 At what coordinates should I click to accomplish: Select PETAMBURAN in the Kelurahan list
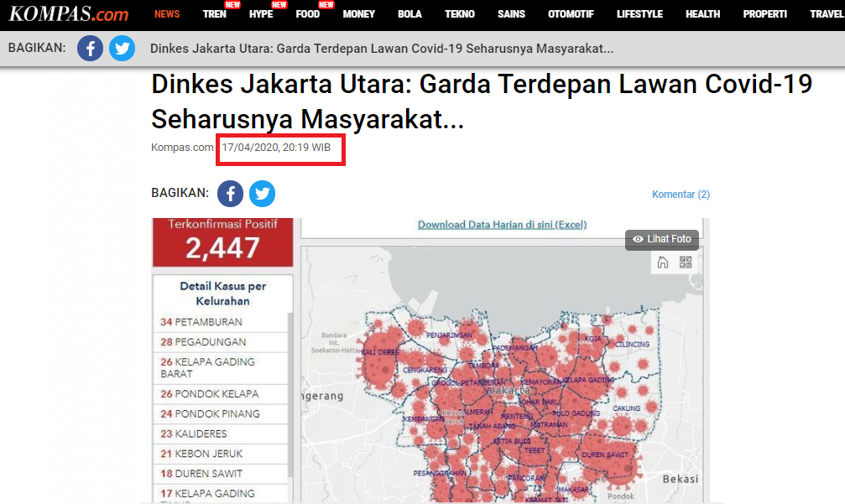point(207,322)
